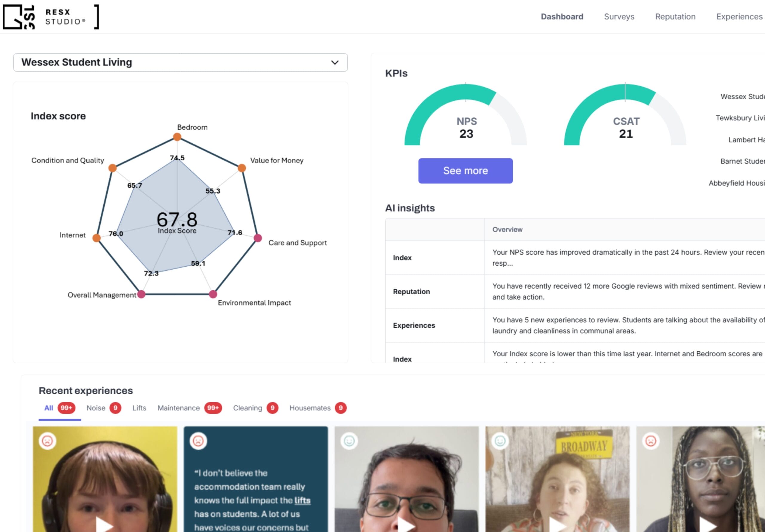765x532 pixels.
Task: Open the Reputation section
Action: pyautogui.click(x=675, y=17)
